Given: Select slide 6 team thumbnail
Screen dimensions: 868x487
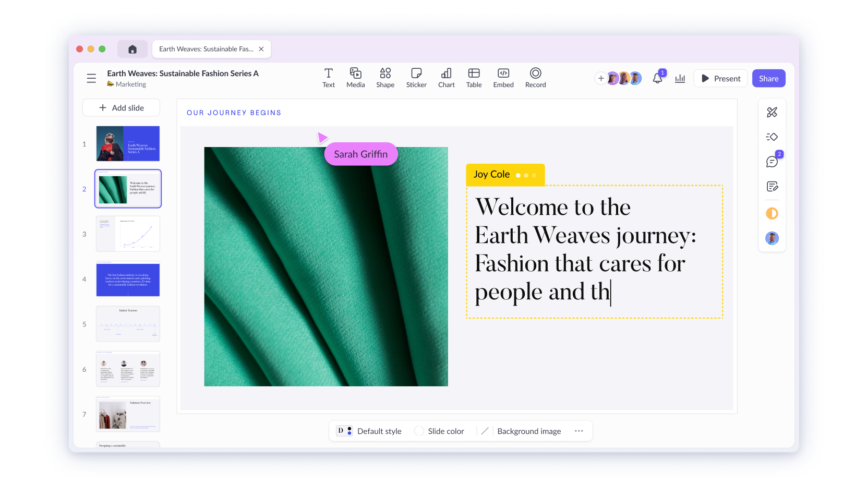Looking at the screenshot, I should tap(128, 369).
